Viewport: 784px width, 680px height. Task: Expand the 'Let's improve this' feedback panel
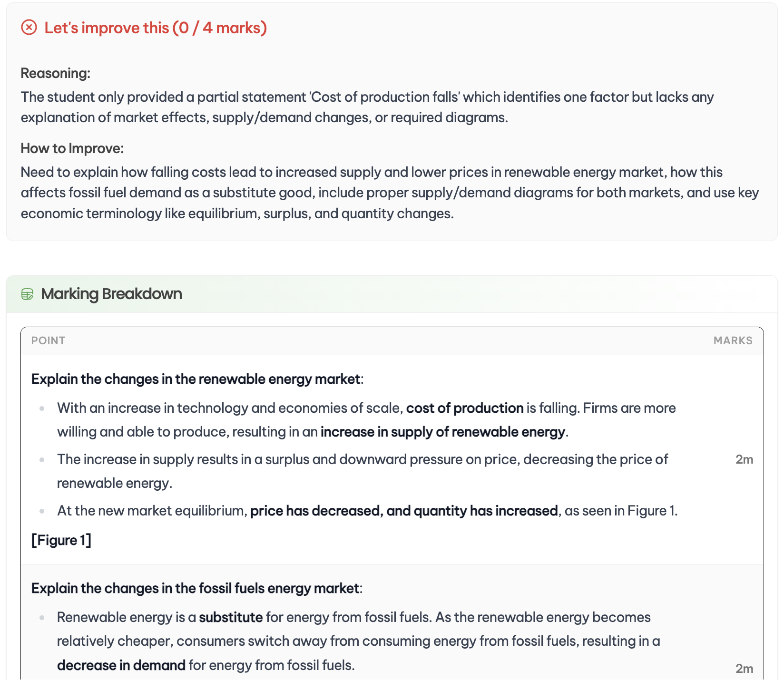coord(156,28)
